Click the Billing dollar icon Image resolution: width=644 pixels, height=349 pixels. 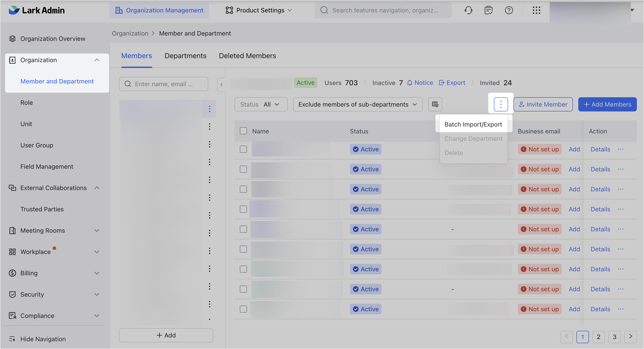pos(12,273)
